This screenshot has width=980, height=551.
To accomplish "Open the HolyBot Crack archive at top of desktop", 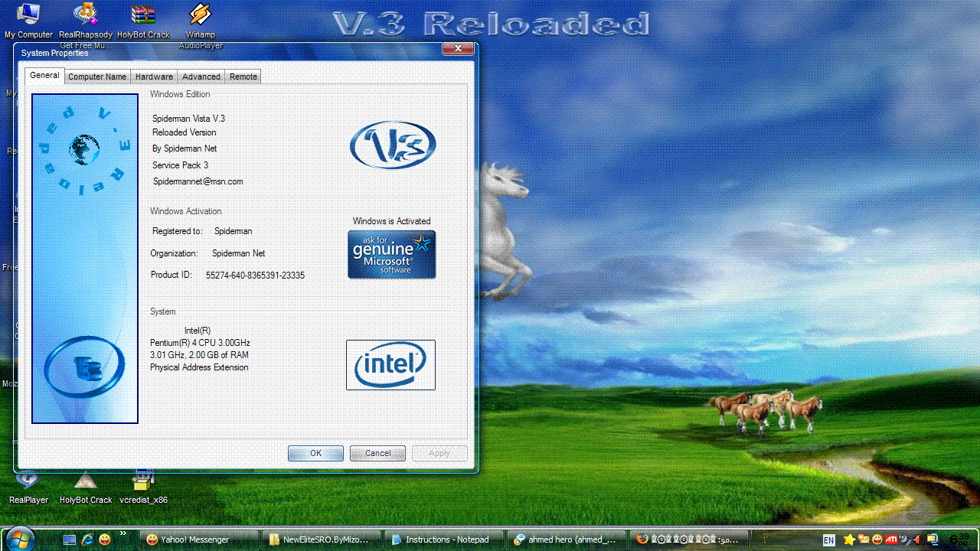I will [x=143, y=21].
